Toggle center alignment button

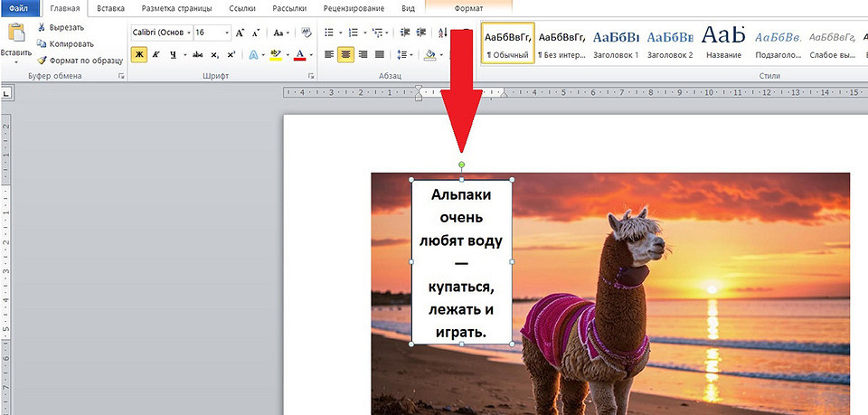345,54
